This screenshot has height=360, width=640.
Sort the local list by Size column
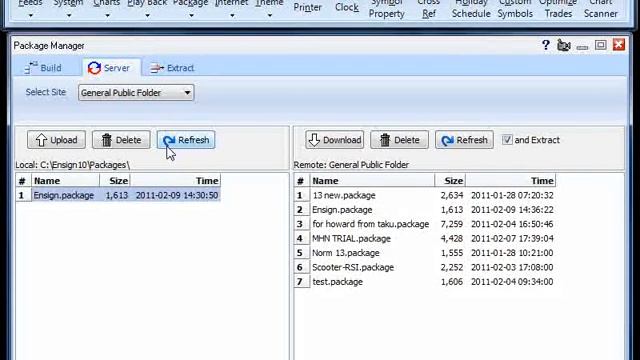[x=115, y=181]
